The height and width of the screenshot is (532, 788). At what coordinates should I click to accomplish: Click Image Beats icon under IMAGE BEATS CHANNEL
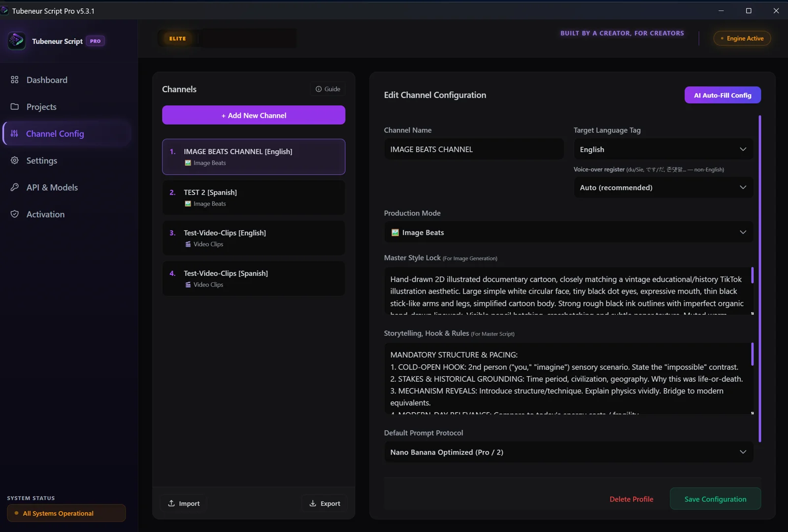[x=188, y=163]
